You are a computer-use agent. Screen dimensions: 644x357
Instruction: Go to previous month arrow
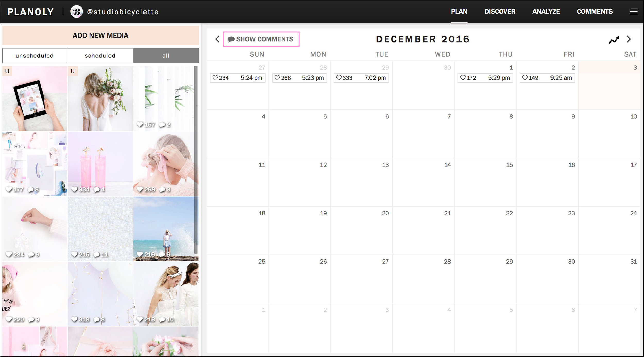(x=217, y=39)
